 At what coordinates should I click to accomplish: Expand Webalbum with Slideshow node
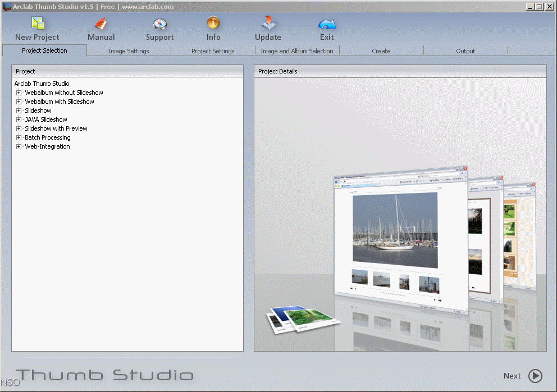point(19,102)
